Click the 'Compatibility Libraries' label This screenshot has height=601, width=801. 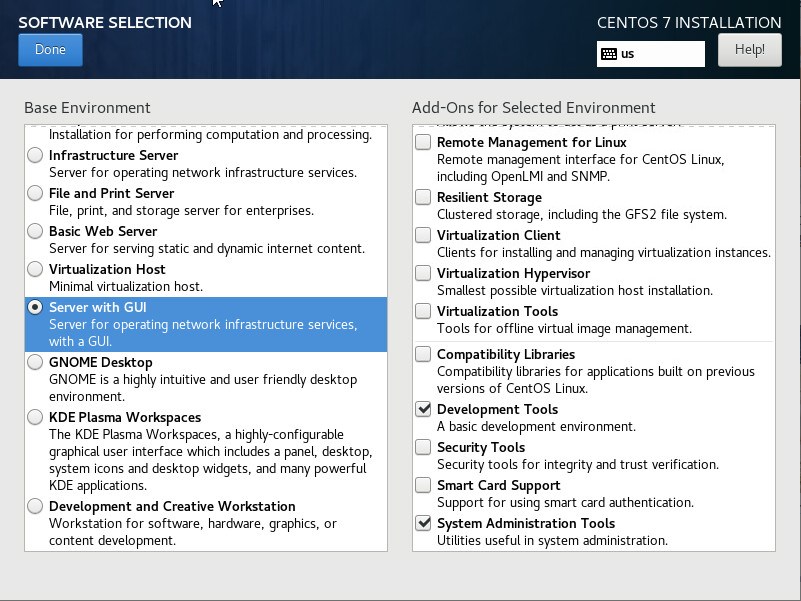click(506, 354)
